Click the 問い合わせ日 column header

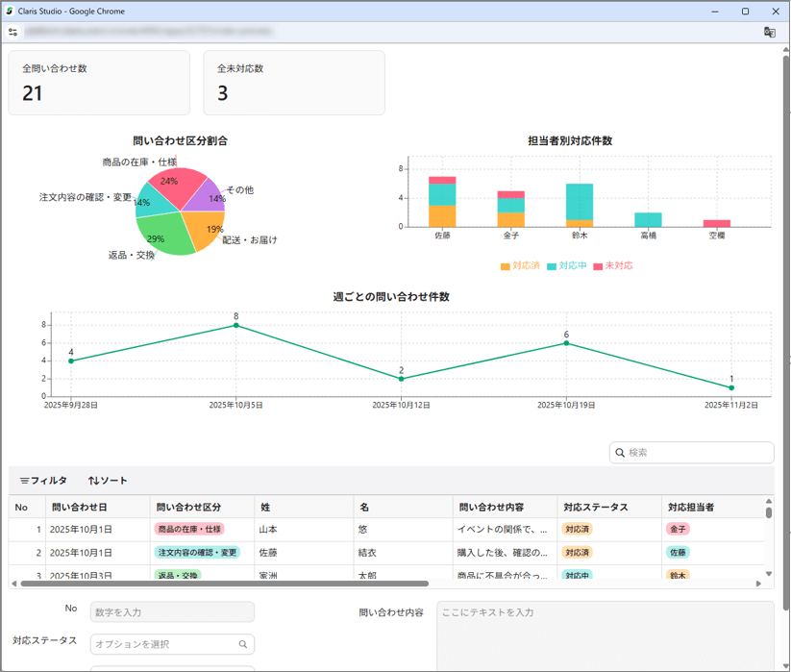[80, 507]
